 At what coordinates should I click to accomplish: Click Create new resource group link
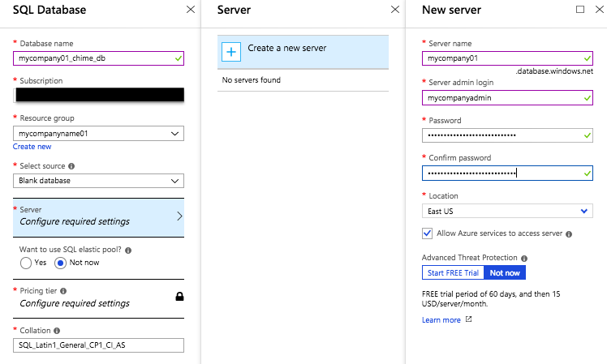32,147
